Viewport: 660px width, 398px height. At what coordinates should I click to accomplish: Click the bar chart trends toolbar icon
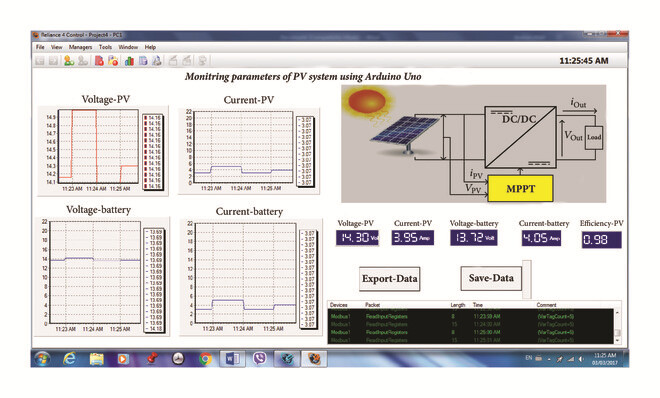pyautogui.click(x=129, y=61)
